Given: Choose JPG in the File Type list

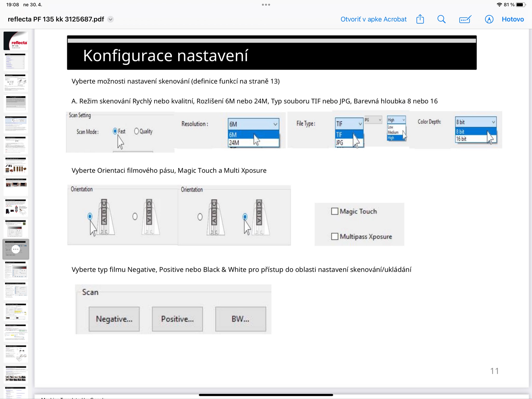Looking at the screenshot, I should tap(349, 143).
